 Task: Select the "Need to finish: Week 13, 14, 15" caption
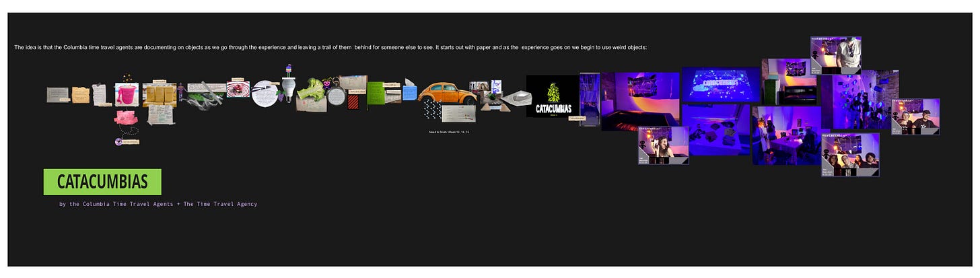pyautogui.click(x=449, y=132)
